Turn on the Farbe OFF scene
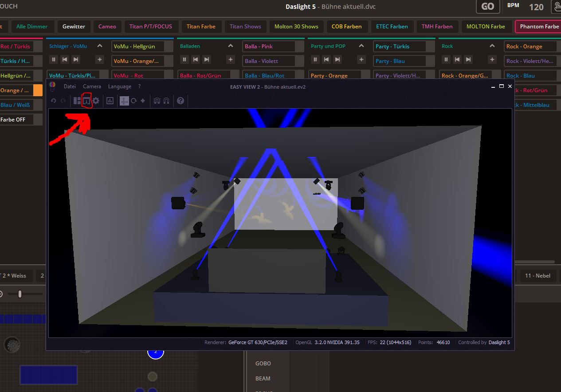The width and height of the screenshot is (561, 392). point(21,119)
